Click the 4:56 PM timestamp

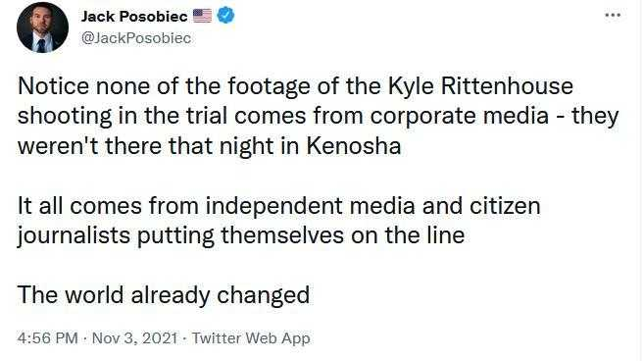click(48, 338)
